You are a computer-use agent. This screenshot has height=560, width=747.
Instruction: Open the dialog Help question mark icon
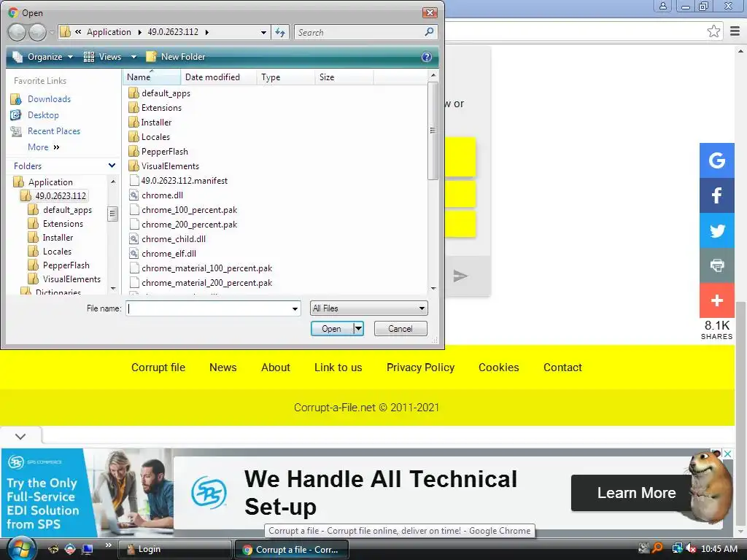click(426, 57)
